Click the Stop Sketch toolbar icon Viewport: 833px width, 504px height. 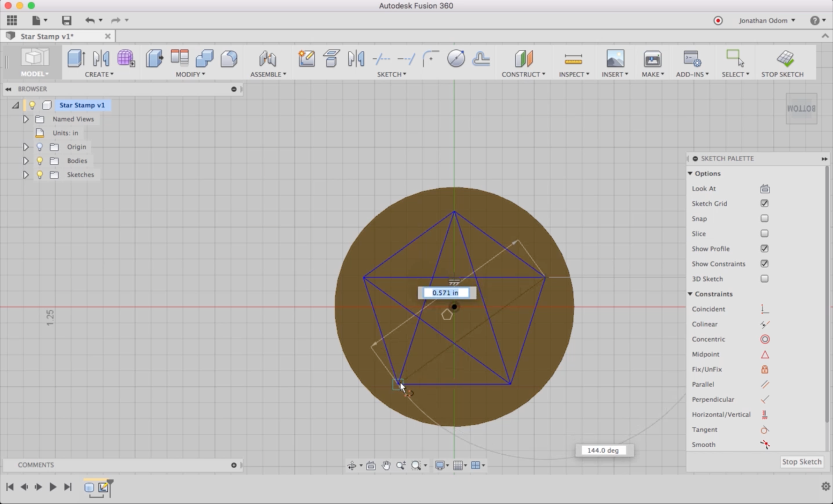[785, 58]
